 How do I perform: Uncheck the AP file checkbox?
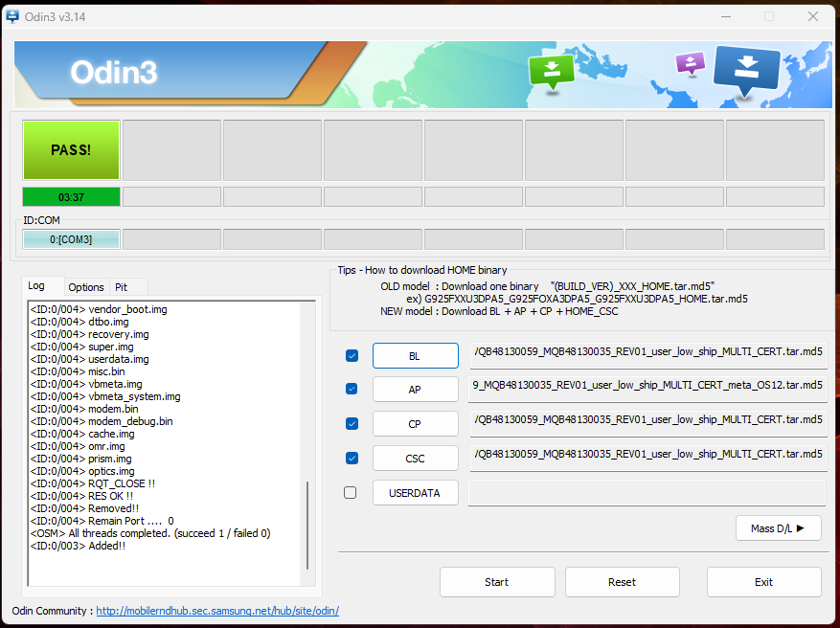(352, 389)
